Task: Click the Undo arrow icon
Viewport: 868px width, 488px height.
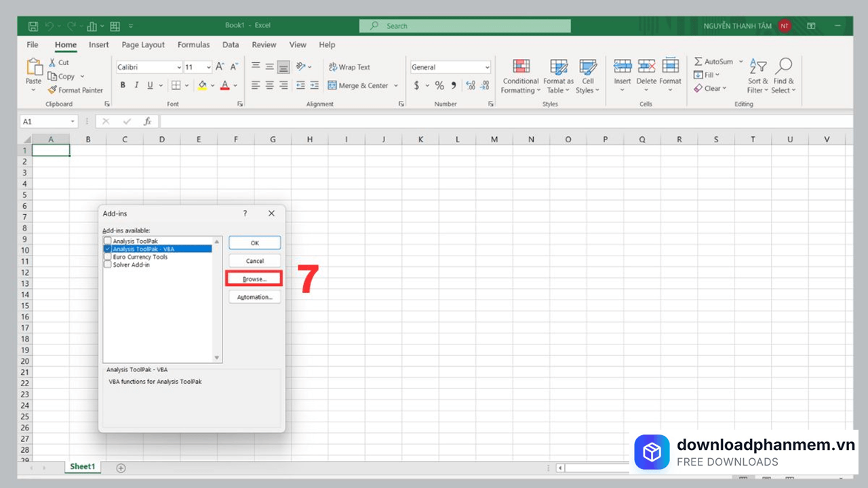Action: (50, 26)
